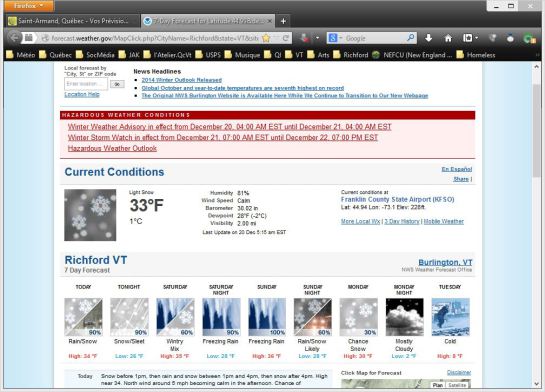Go to the Home page icon
The width and height of the screenshot is (545, 392).
coord(448,38)
